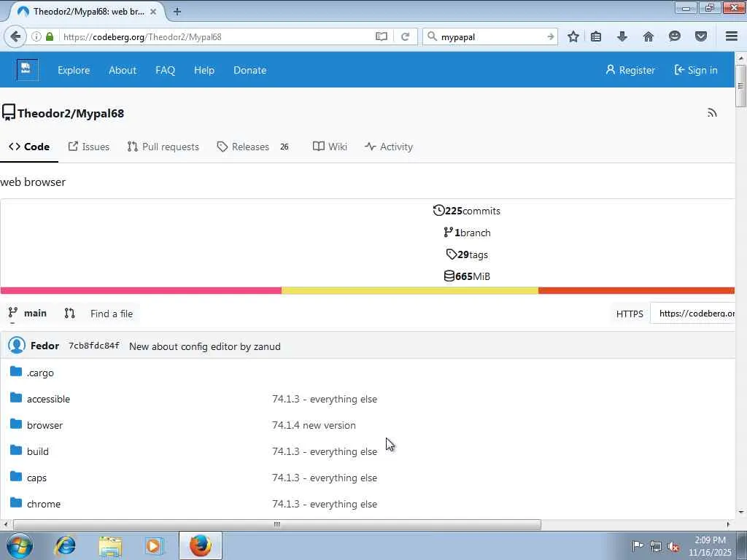The height and width of the screenshot is (560, 747).
Task: Switch to the Wiki tab
Action: 330,147
